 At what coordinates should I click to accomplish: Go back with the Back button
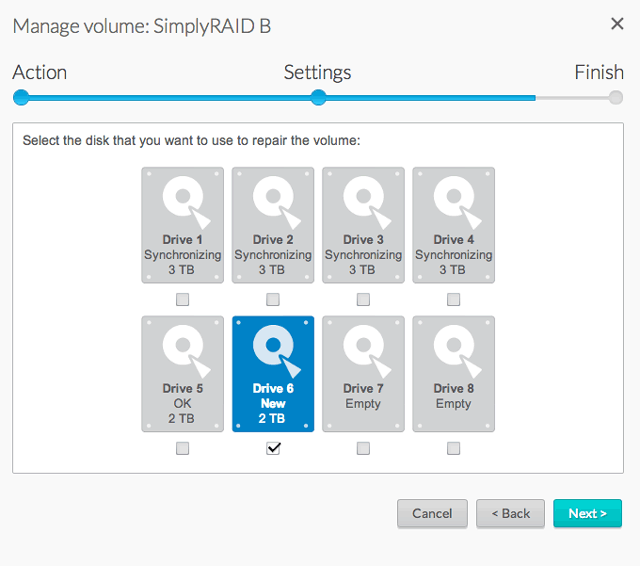click(x=510, y=513)
